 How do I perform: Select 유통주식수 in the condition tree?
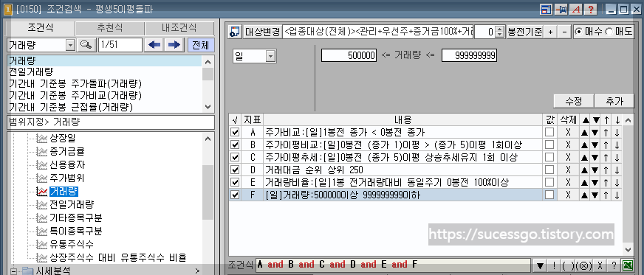point(72,245)
